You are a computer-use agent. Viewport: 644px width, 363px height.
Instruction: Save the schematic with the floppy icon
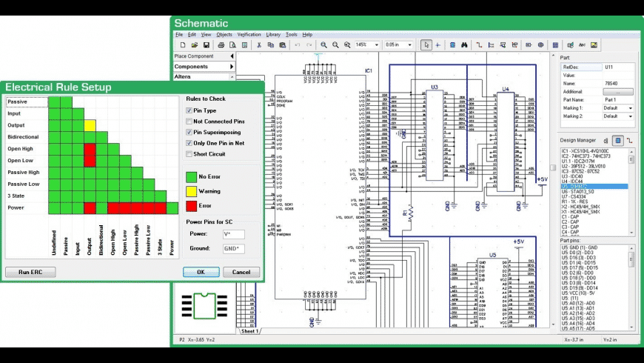pyautogui.click(x=207, y=44)
